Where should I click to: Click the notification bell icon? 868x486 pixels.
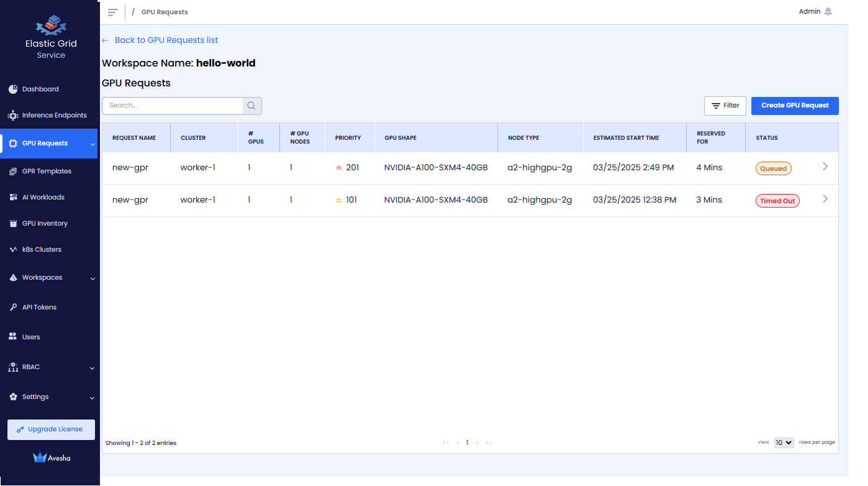(828, 12)
